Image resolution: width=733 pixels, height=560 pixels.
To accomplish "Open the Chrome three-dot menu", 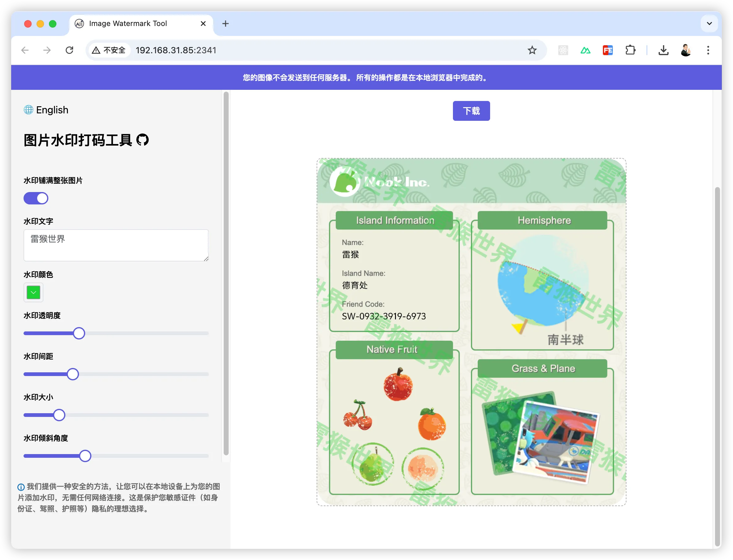I will click(x=708, y=50).
